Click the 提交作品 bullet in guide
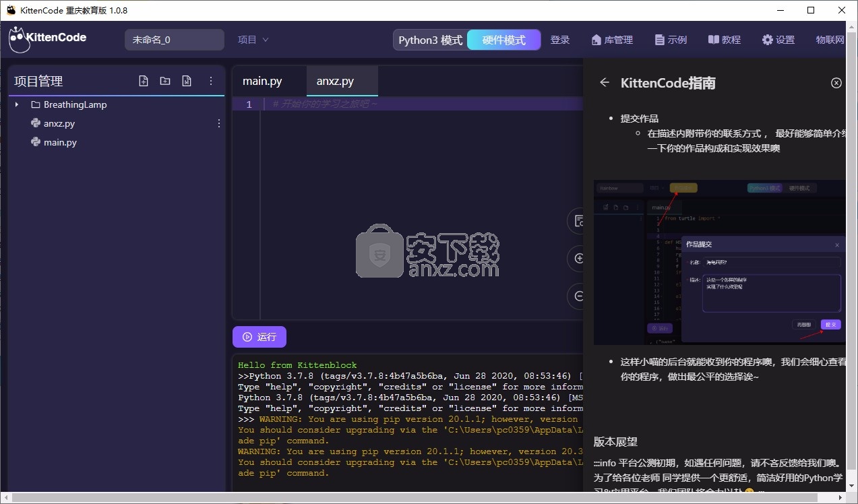Viewport: 858px width, 504px height. tap(640, 118)
